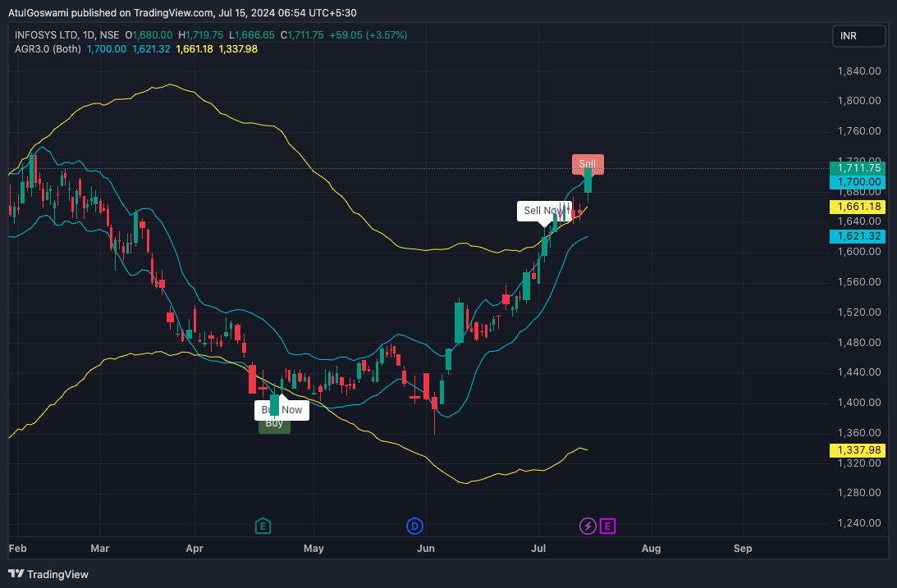Click the 1,400.00 price scale value

[x=858, y=403]
